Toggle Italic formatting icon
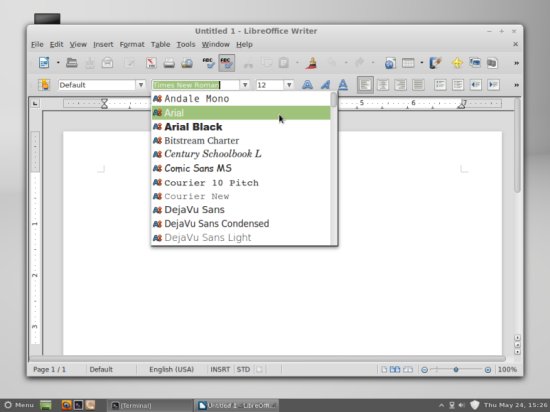The image size is (550, 412). pos(325,85)
